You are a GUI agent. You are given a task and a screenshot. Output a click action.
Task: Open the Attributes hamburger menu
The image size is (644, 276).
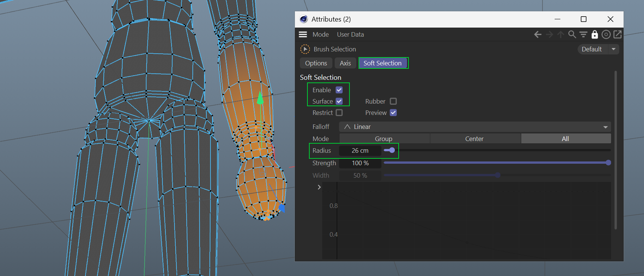(303, 34)
